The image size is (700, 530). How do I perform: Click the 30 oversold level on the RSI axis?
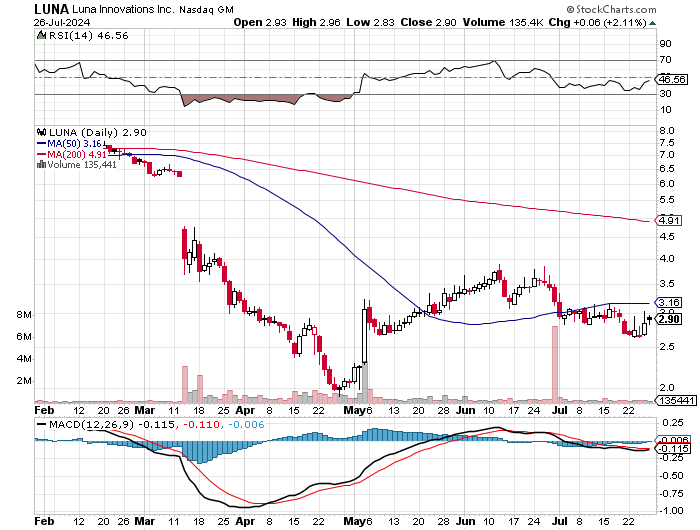pyautogui.click(x=665, y=94)
